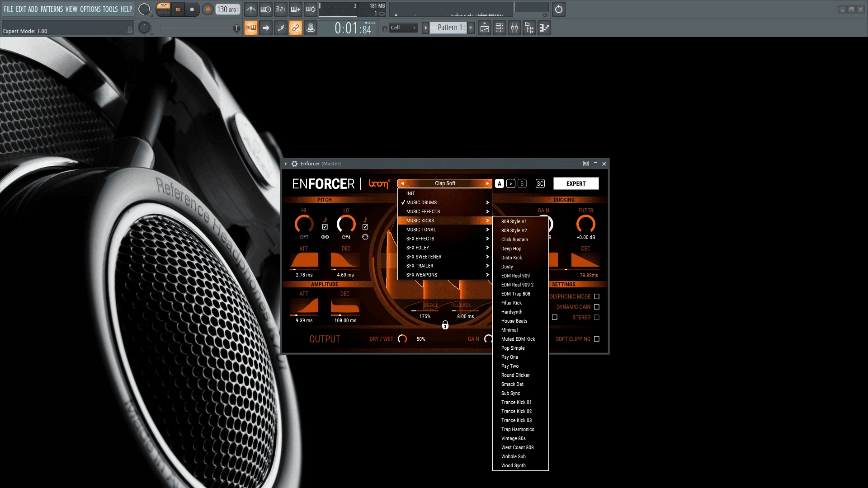
Task: Copy A to B with the > button
Action: [511, 183]
